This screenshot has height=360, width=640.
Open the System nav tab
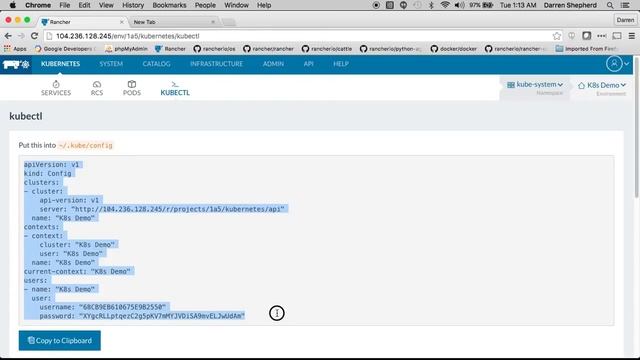pos(111,64)
